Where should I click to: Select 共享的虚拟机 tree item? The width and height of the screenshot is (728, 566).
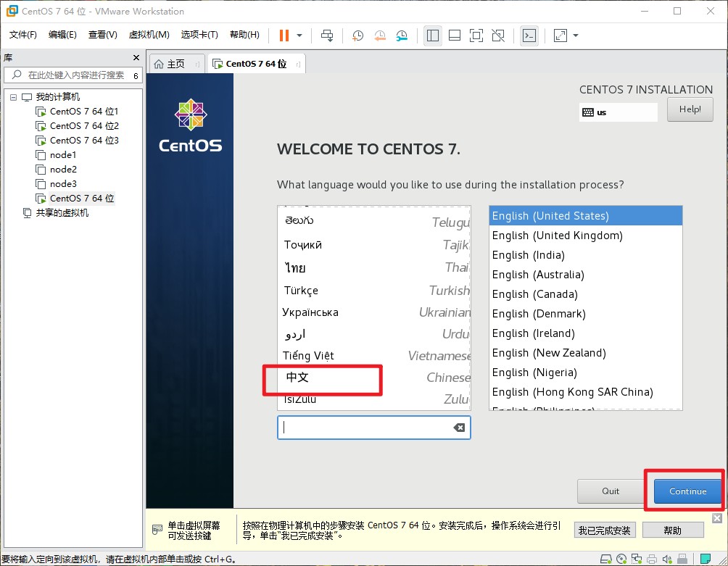pyautogui.click(x=56, y=212)
